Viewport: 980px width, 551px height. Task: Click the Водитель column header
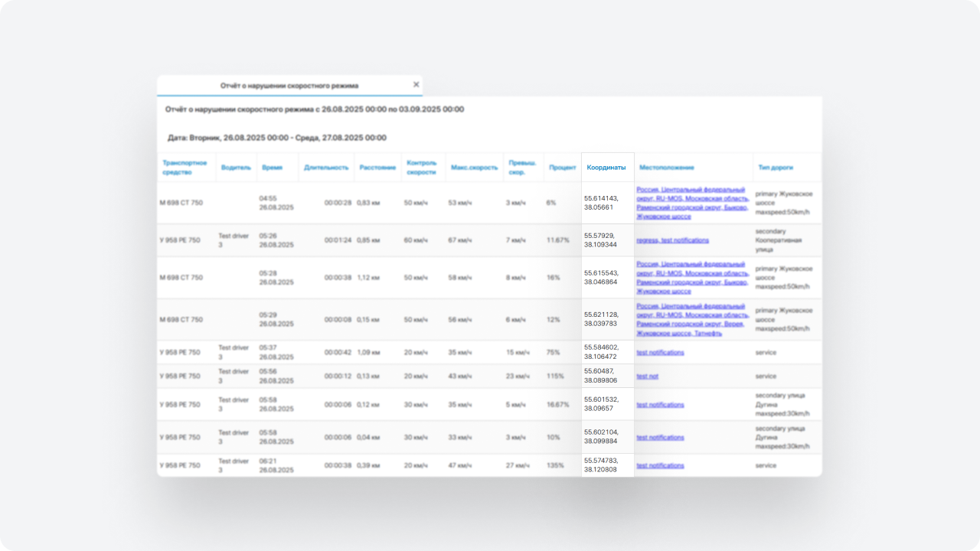tap(236, 168)
